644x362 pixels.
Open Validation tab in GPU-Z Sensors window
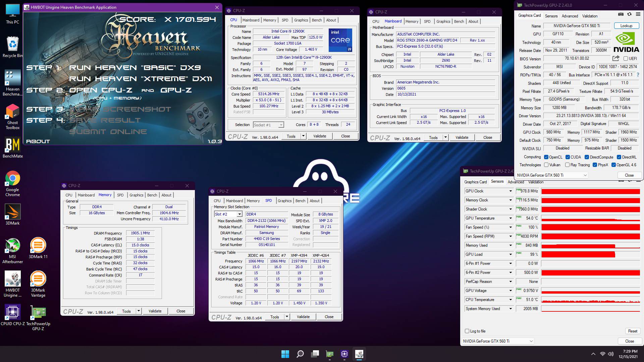(x=536, y=182)
